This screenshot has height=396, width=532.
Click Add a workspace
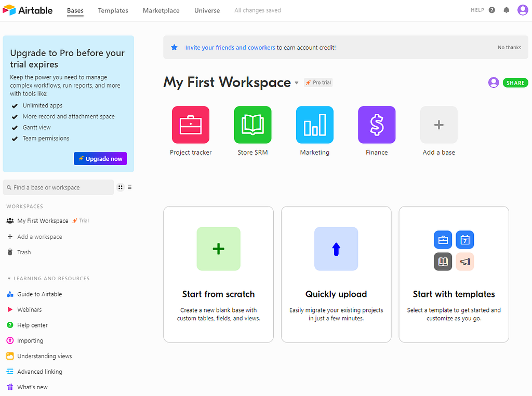pyautogui.click(x=39, y=237)
